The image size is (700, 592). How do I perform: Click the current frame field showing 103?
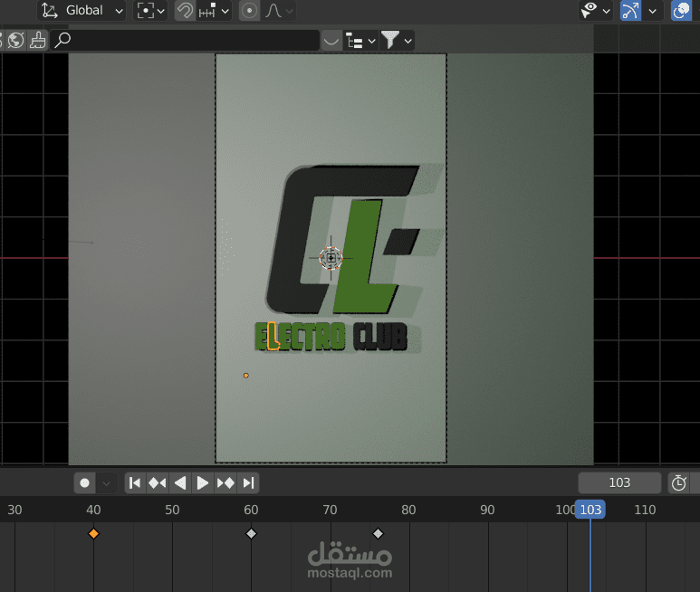point(619,482)
